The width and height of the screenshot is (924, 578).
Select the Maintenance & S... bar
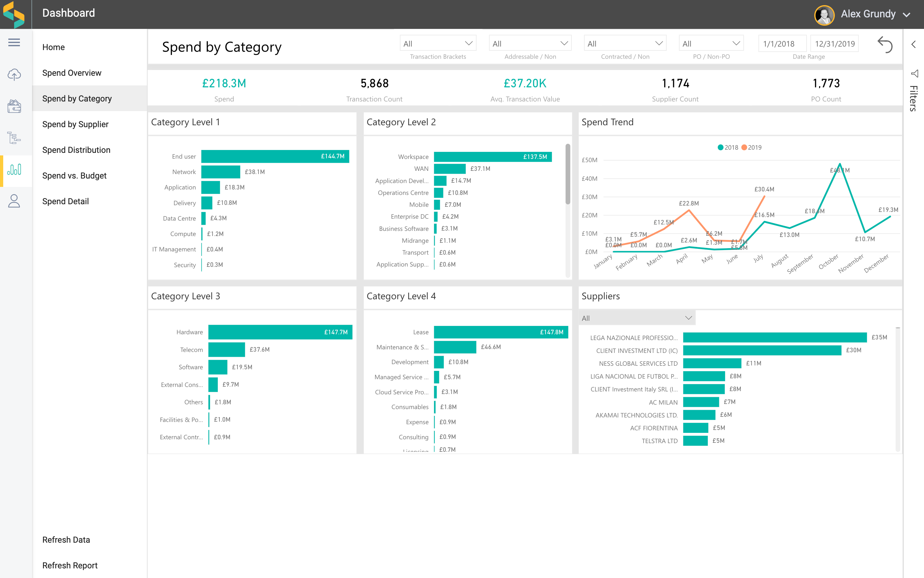coord(455,347)
